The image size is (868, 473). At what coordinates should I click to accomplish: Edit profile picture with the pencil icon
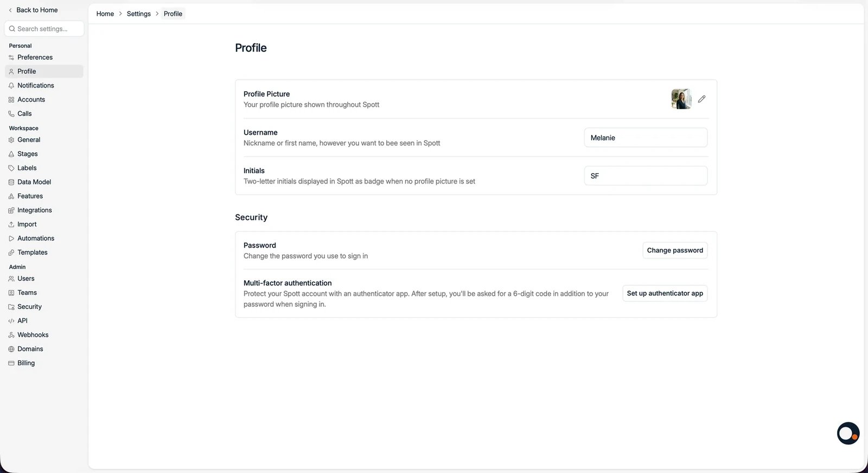pos(701,99)
